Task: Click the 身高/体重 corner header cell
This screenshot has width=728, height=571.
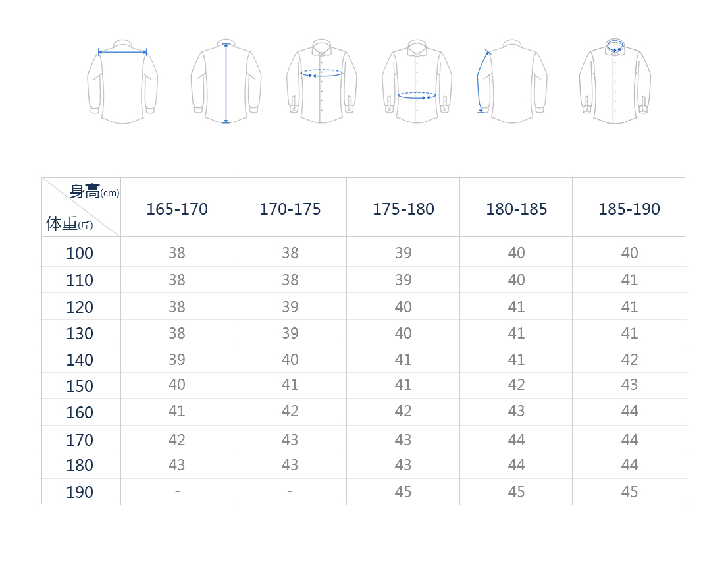Action: (x=82, y=207)
